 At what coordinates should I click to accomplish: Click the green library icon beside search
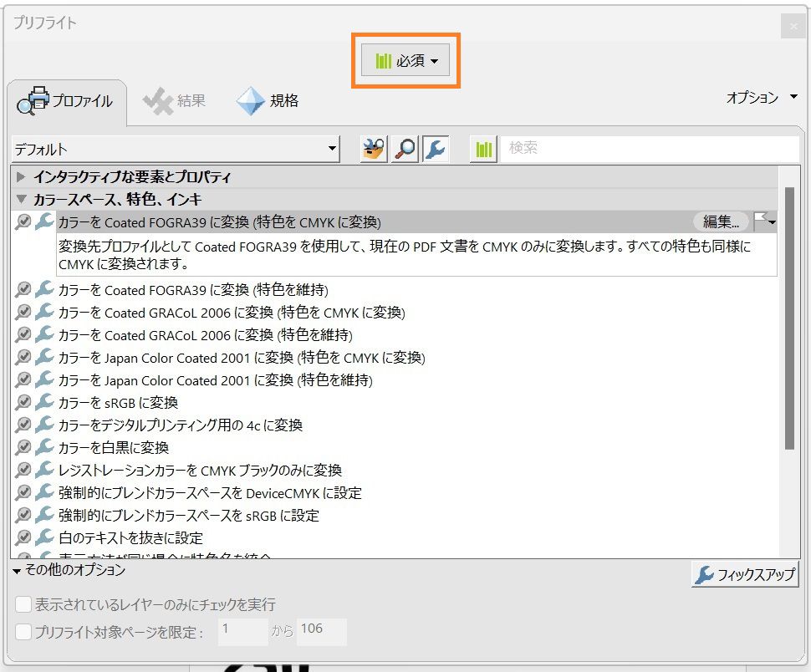(483, 149)
